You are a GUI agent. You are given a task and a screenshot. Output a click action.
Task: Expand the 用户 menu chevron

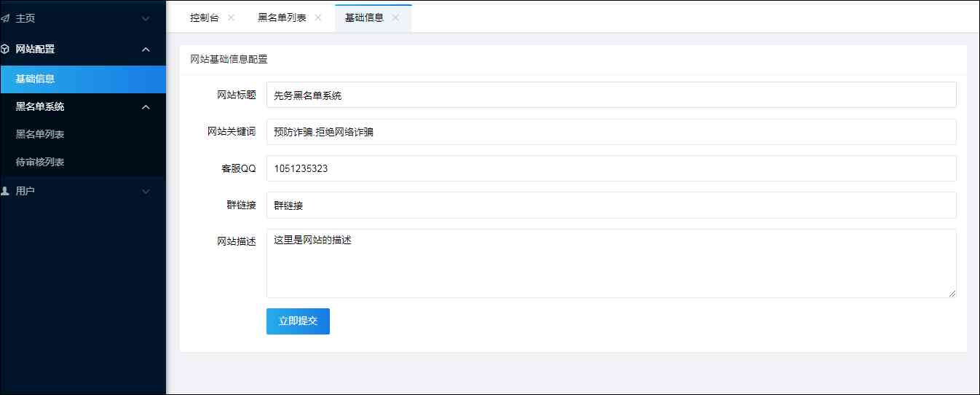point(146,192)
